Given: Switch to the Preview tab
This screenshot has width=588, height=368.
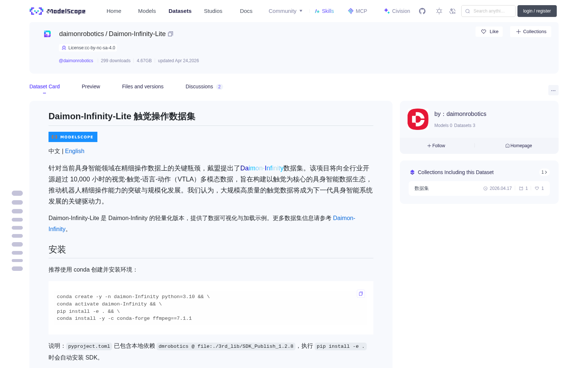Looking at the screenshot, I should [91, 86].
